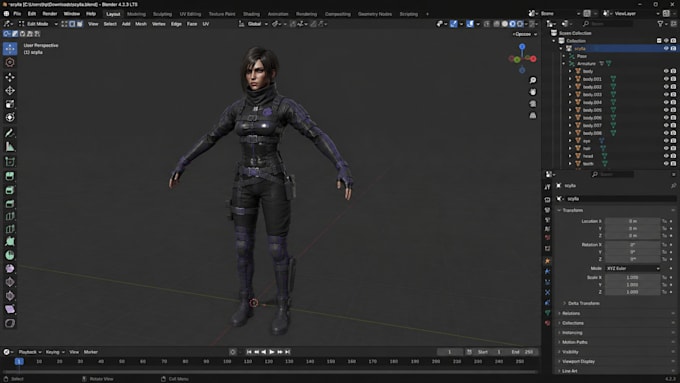The image size is (680, 383).
Task: Select the Shear tool
Action: [x=10, y=309]
